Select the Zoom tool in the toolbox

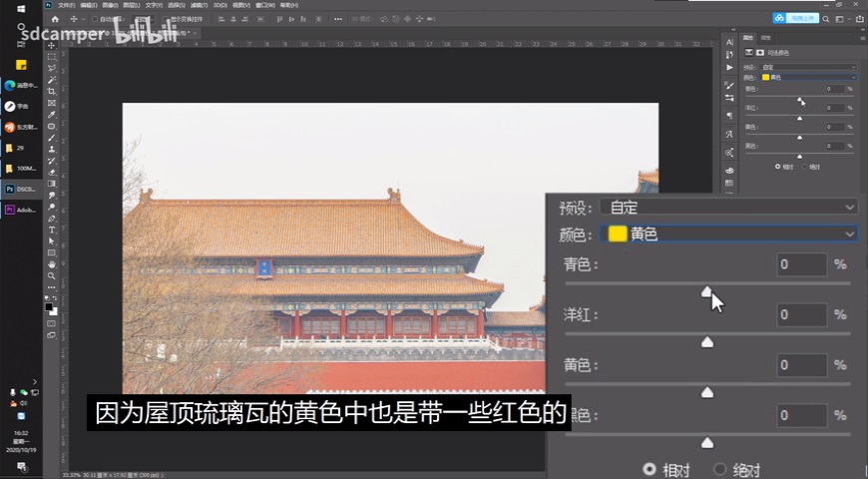(52, 275)
